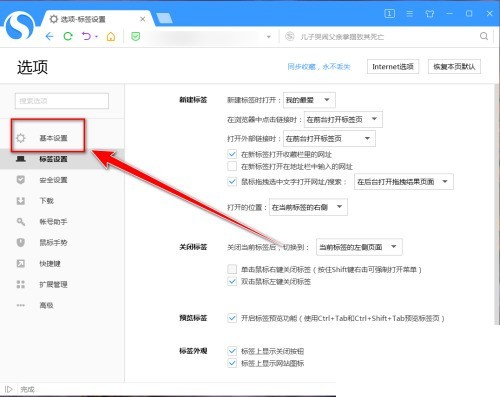Click the grid icon beside 扩展管理
This screenshot has height=397, width=500.
tap(21, 284)
